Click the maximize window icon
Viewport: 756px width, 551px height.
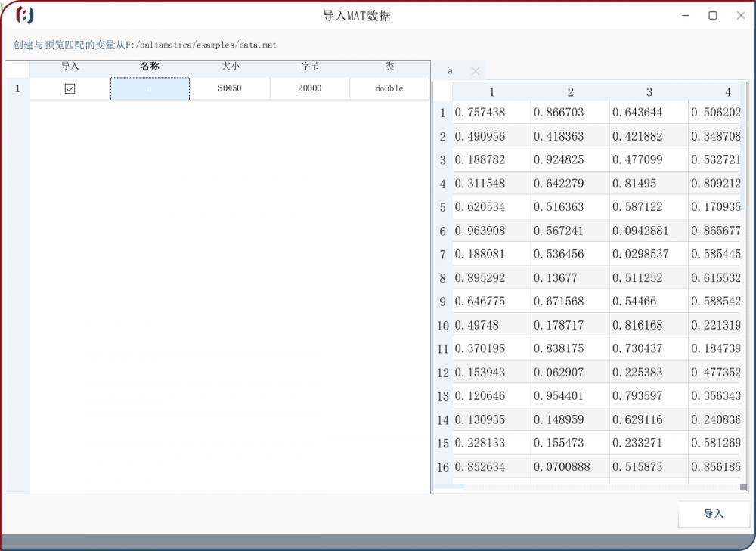click(711, 15)
